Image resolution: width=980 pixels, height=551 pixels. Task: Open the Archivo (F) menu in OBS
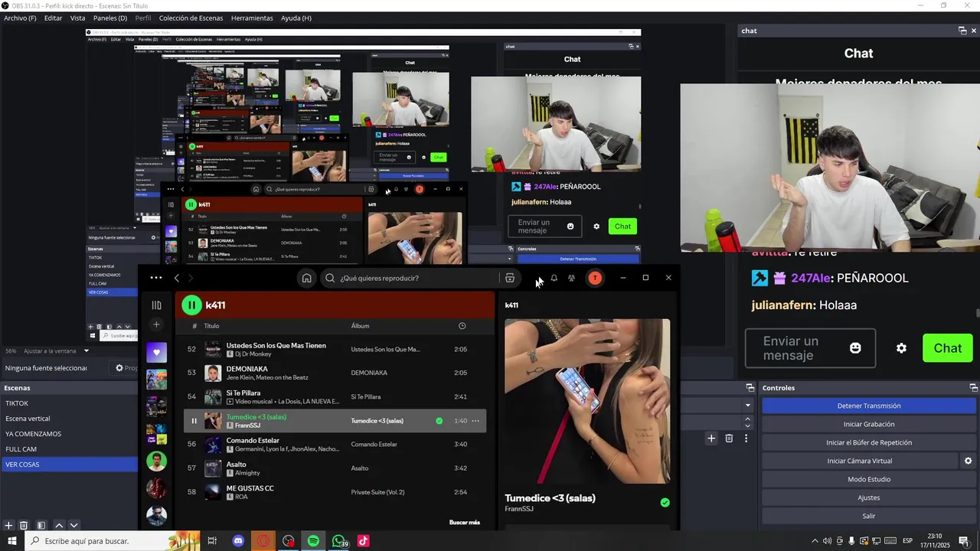pyautogui.click(x=20, y=18)
